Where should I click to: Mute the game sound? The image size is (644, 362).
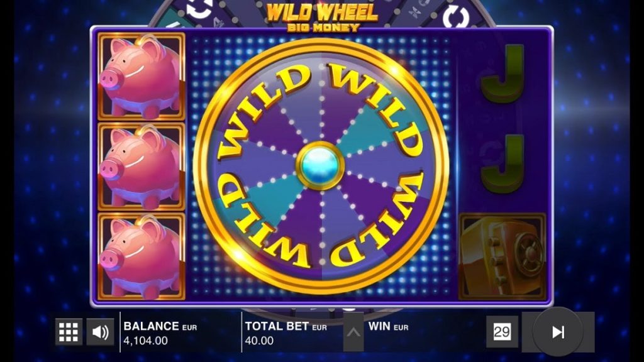point(100,332)
